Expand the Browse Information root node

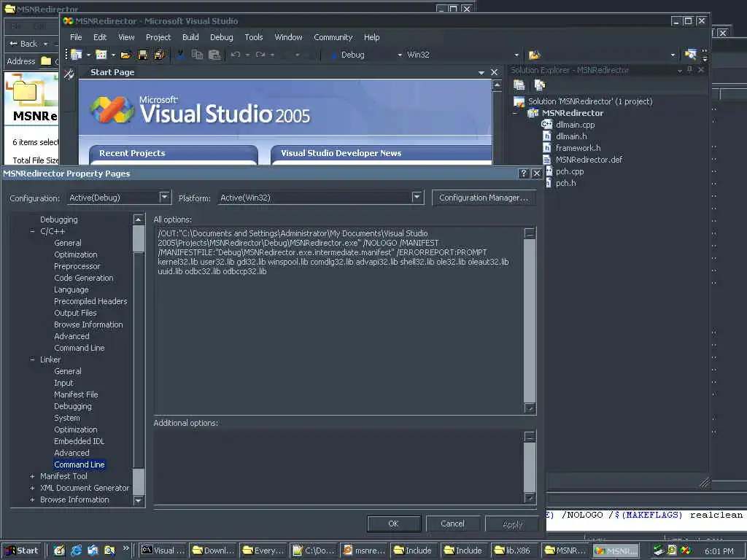[x=32, y=499]
